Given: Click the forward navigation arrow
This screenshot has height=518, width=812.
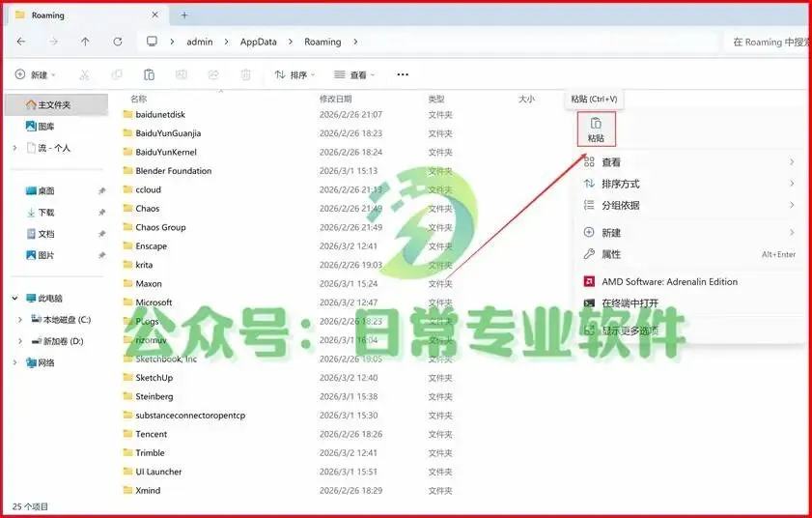Looking at the screenshot, I should [x=53, y=42].
